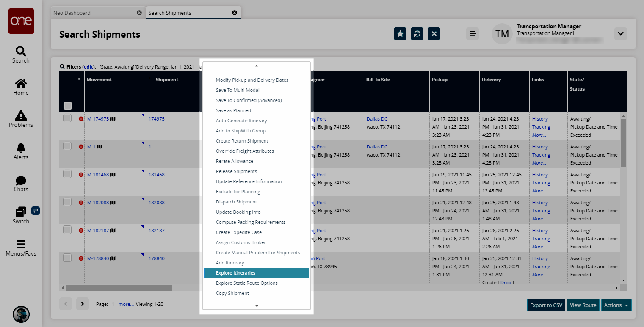Open Alerts bell icon
Viewport: 644px width, 327px height.
pos(21,148)
